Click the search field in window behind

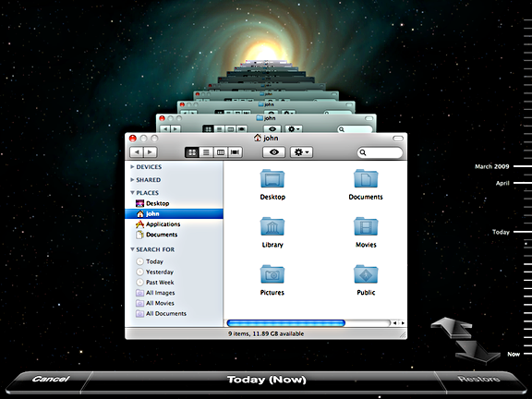click(x=355, y=129)
